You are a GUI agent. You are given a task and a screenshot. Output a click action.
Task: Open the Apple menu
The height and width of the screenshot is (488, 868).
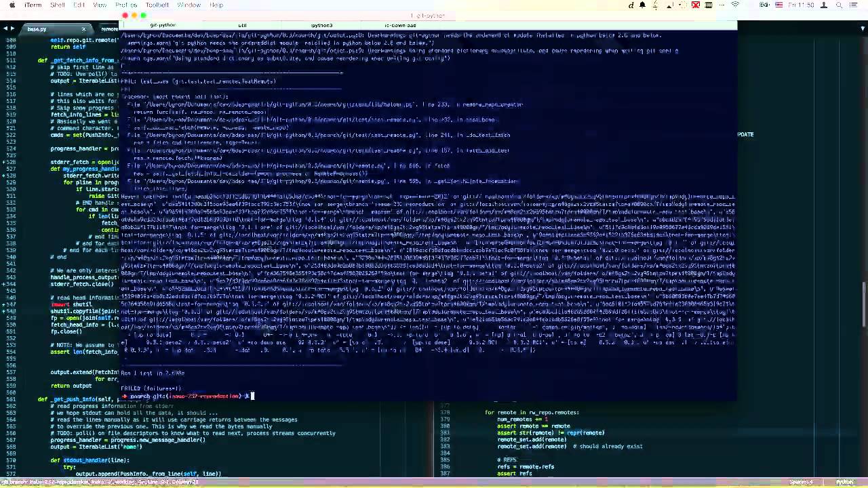12,5
